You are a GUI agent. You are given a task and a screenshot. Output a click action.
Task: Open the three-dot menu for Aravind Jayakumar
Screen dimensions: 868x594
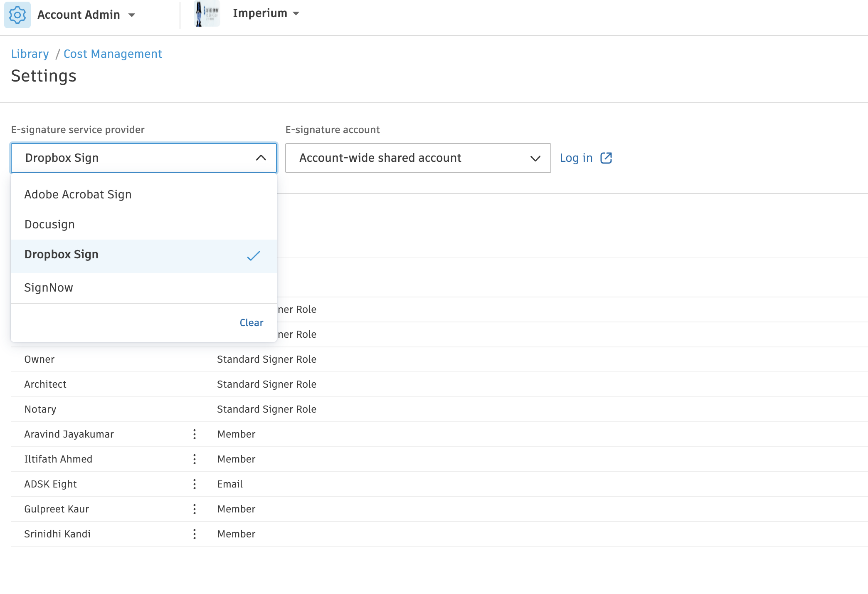(x=195, y=434)
